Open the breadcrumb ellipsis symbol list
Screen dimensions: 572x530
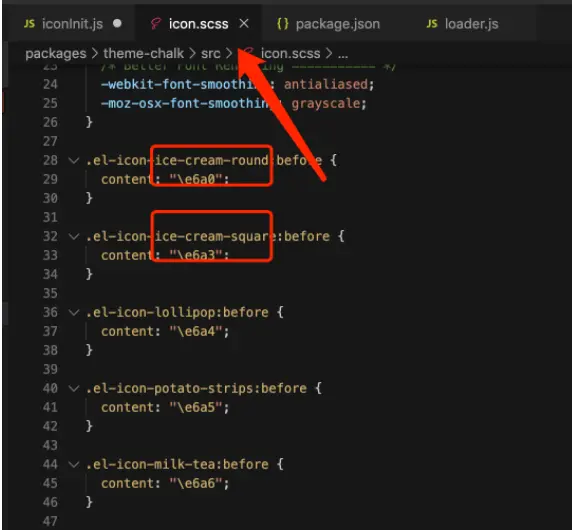(343, 55)
